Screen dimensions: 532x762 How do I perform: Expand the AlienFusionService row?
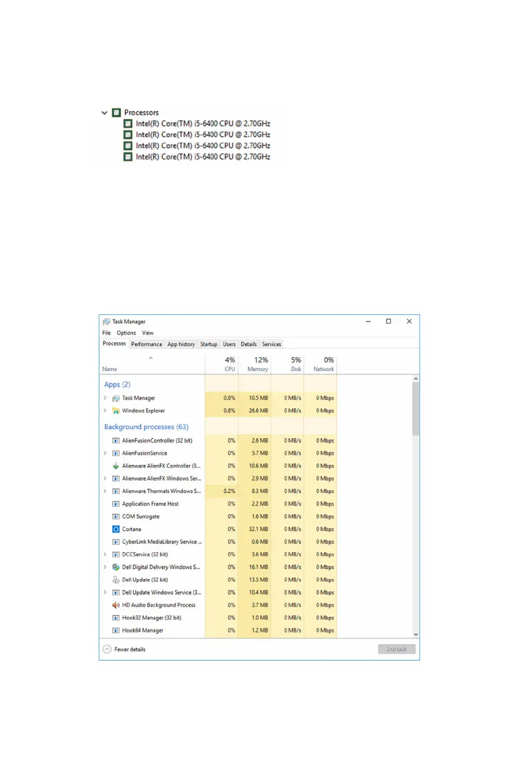click(x=105, y=453)
